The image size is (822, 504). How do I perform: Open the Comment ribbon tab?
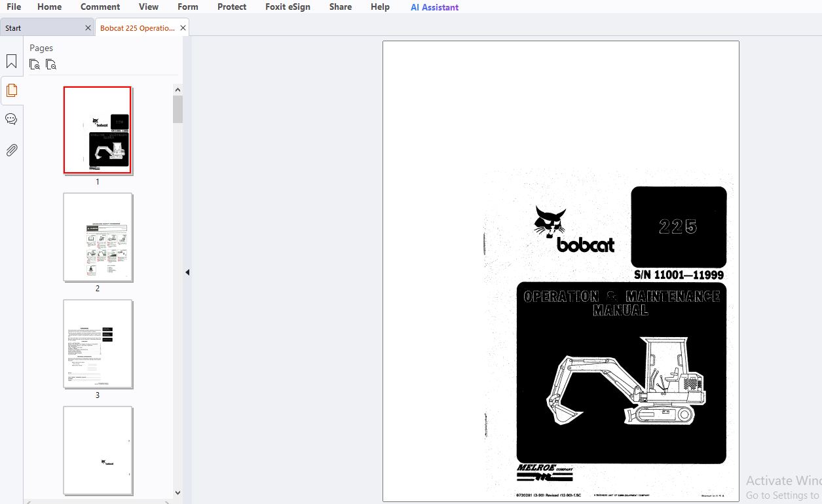click(x=100, y=7)
